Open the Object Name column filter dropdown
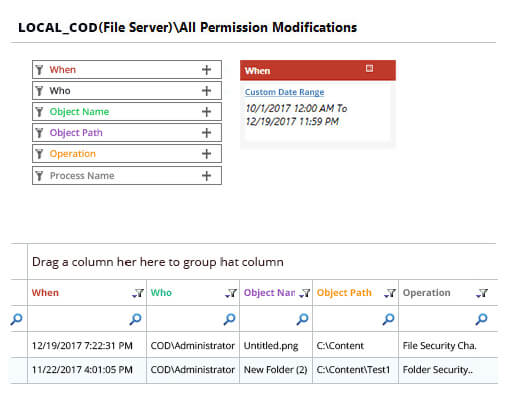 point(304,293)
